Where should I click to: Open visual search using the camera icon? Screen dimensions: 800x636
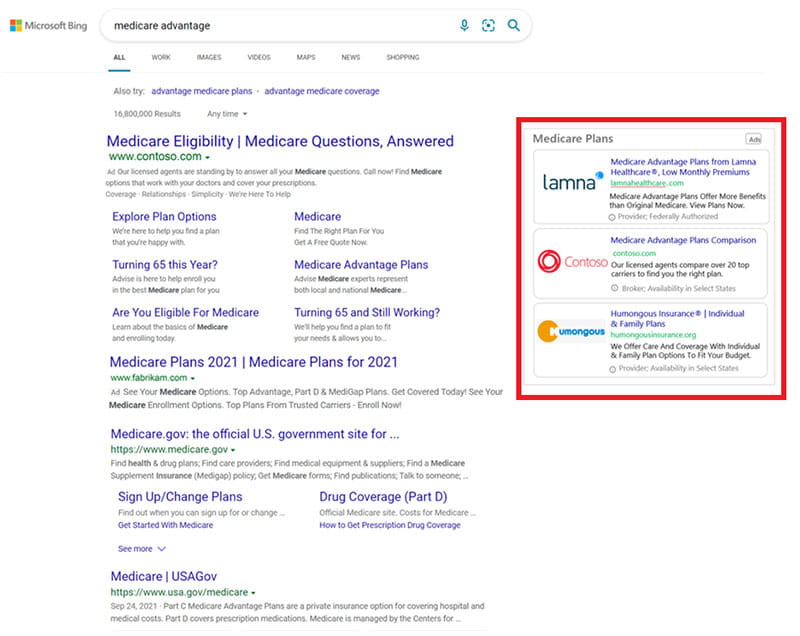point(488,25)
